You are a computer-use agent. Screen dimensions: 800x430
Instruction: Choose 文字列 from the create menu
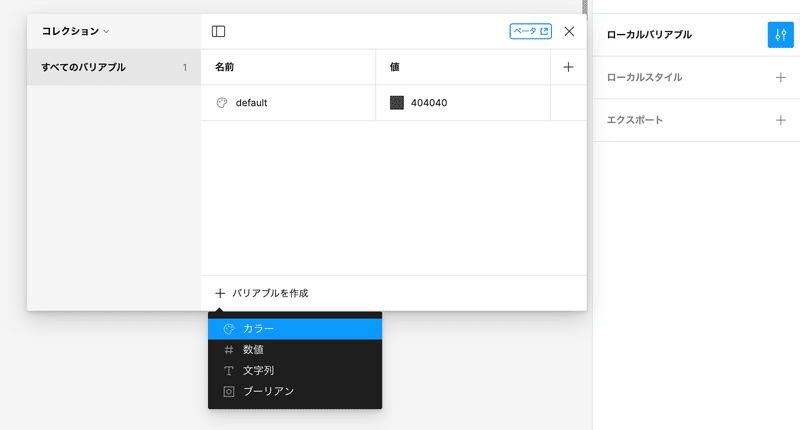pyautogui.click(x=257, y=371)
